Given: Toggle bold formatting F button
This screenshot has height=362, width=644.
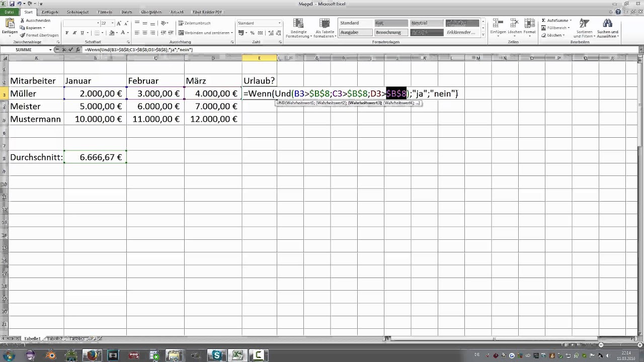Looking at the screenshot, I should pyautogui.click(x=67, y=33).
